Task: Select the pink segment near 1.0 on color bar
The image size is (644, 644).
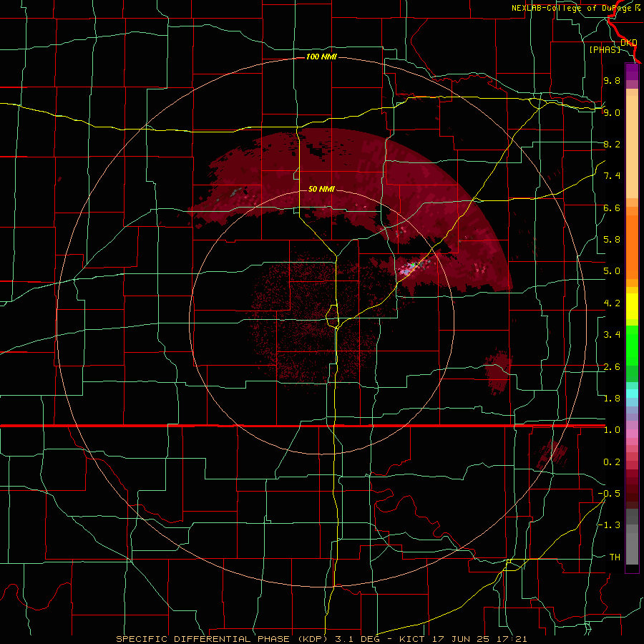Action: (x=632, y=434)
